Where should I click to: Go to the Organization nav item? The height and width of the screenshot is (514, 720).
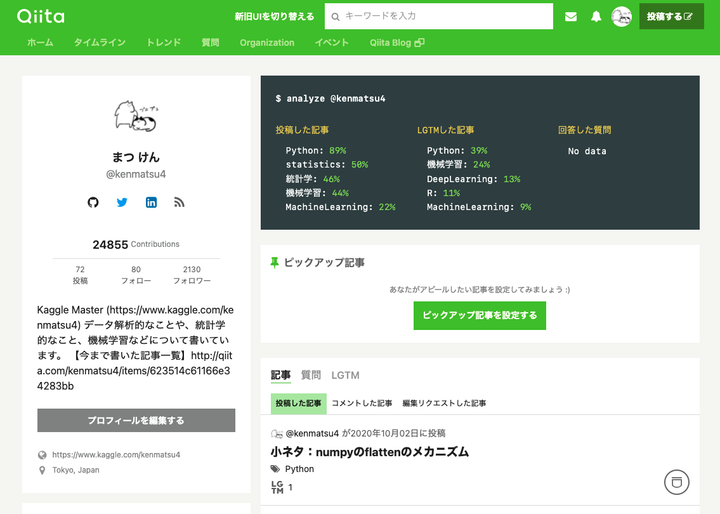pos(267,43)
